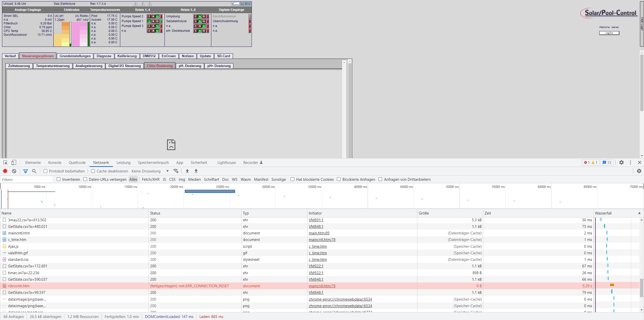The width and height of the screenshot is (644, 320).
Task: Sort by the Wasserfall column arrow
Action: [x=639, y=213]
